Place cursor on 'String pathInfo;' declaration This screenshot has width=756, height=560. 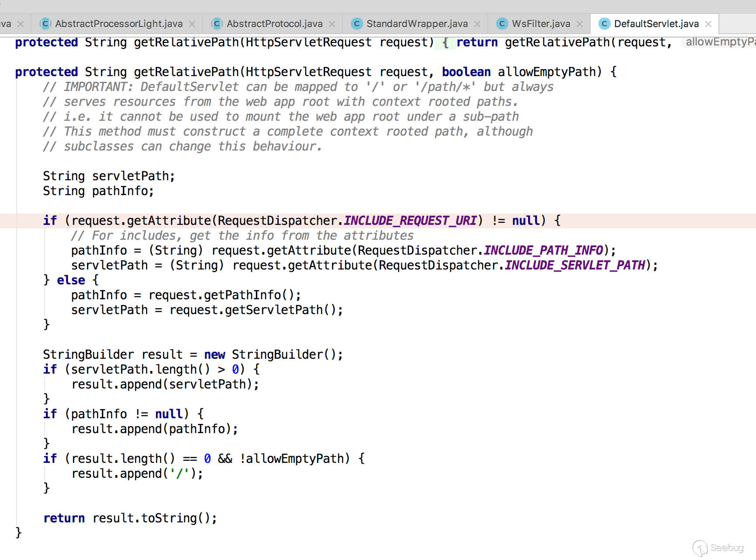98,191
